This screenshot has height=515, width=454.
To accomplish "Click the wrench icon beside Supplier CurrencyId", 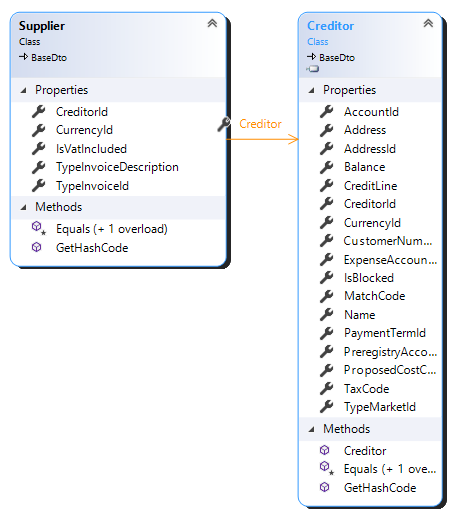I will [39, 130].
